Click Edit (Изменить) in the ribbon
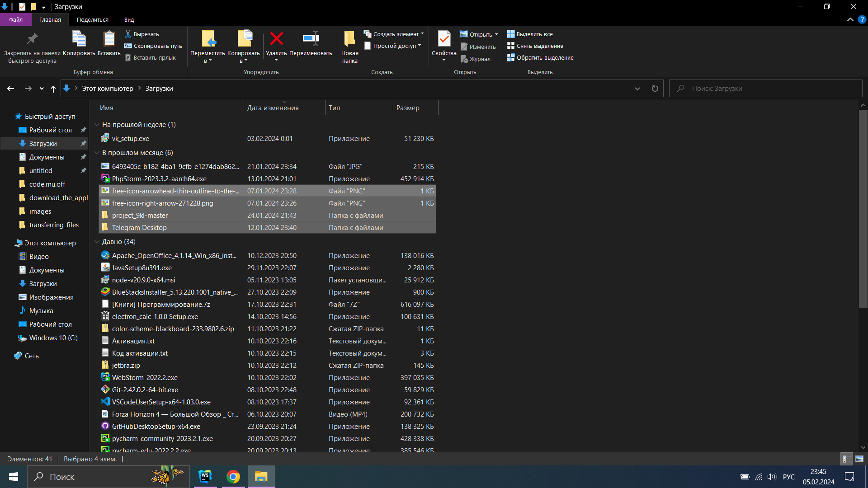 [x=478, y=47]
